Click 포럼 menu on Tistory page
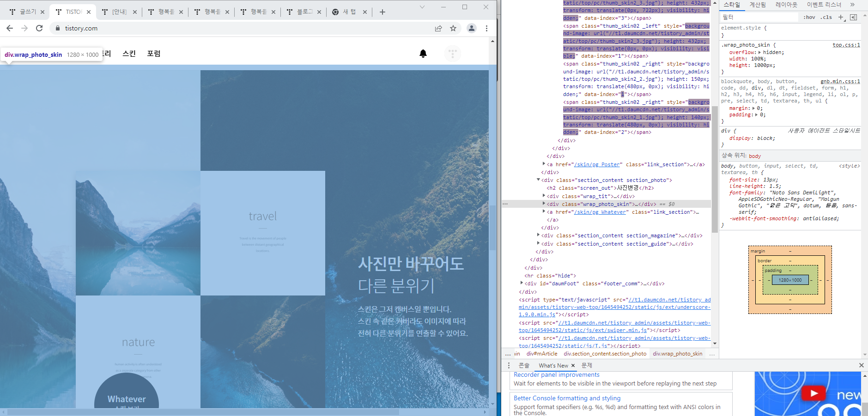Viewport: 868px width, 416px height. click(x=154, y=54)
